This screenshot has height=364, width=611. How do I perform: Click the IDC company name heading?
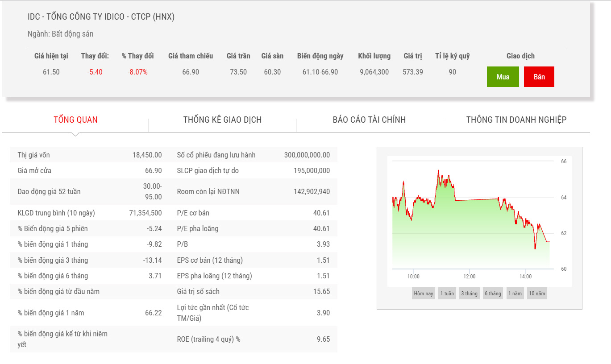tap(101, 17)
